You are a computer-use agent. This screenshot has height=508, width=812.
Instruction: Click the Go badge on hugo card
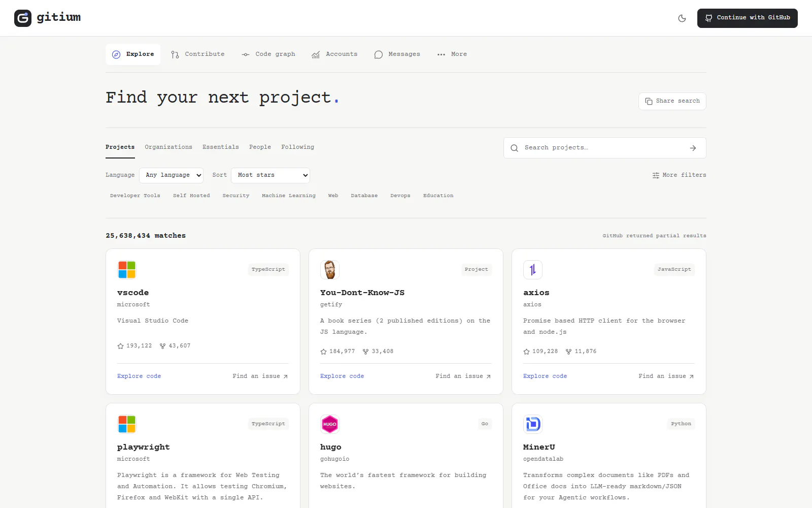point(485,424)
